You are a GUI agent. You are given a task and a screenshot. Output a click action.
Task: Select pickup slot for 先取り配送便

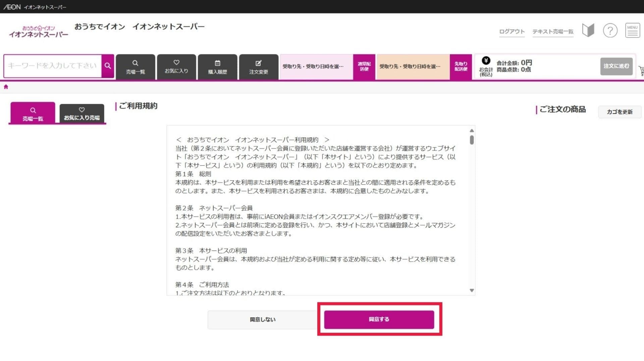point(413,66)
